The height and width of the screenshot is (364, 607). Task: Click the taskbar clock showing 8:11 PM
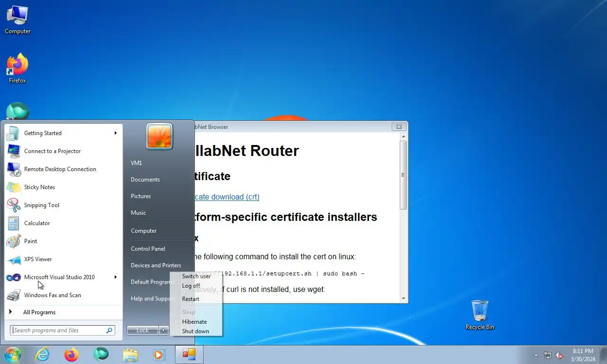583,355
